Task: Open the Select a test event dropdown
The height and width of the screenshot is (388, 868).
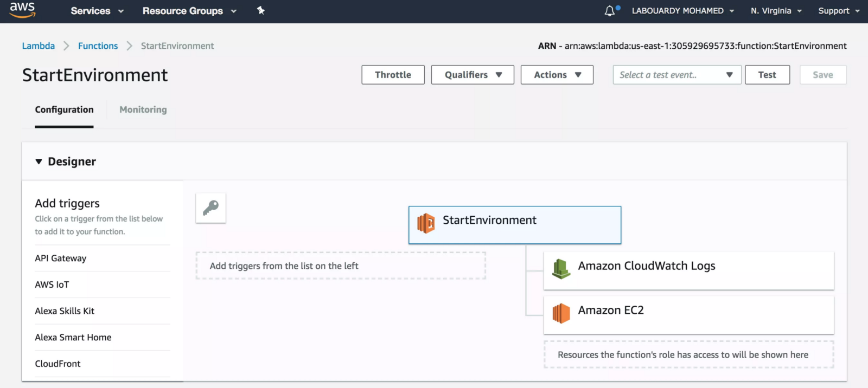Action: click(676, 75)
